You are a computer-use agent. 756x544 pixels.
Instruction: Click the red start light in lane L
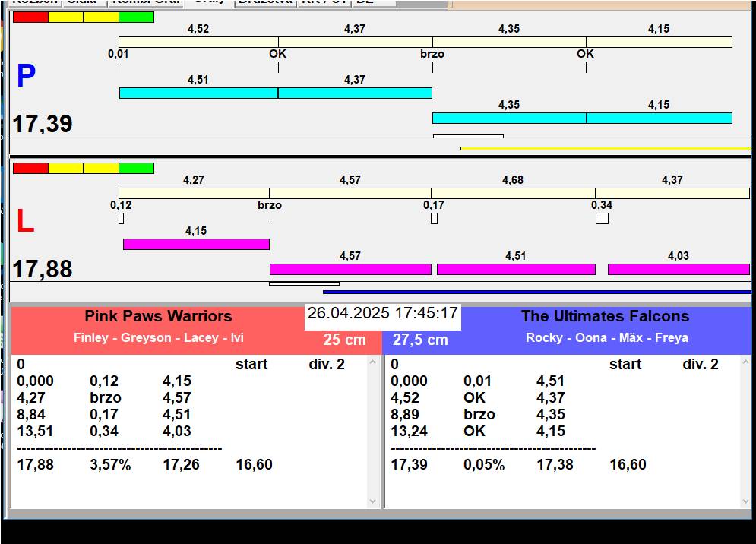click(30, 168)
